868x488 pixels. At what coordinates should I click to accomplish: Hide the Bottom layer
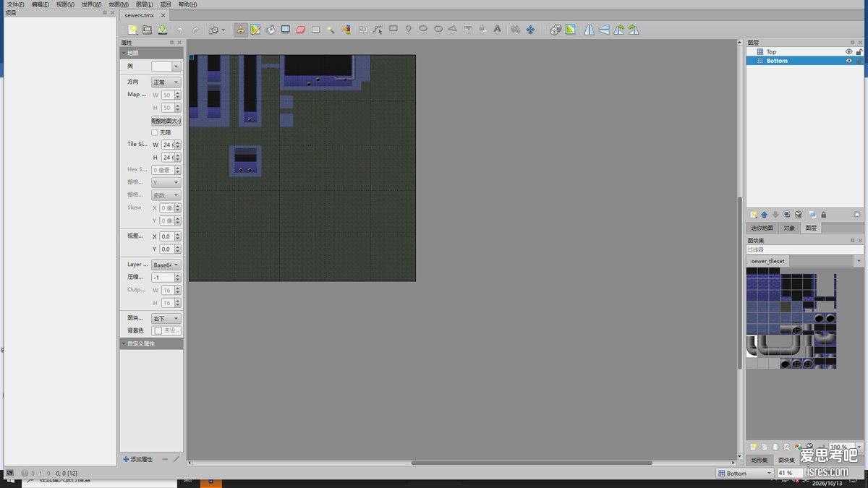pos(849,61)
